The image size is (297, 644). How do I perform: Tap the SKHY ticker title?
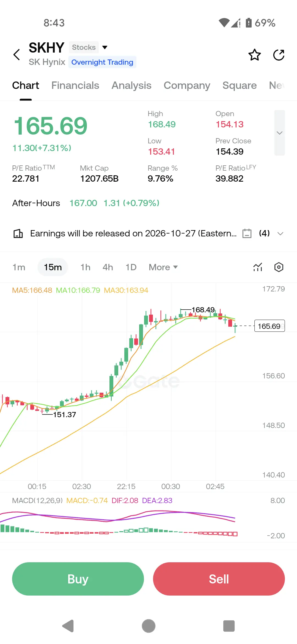(x=46, y=48)
